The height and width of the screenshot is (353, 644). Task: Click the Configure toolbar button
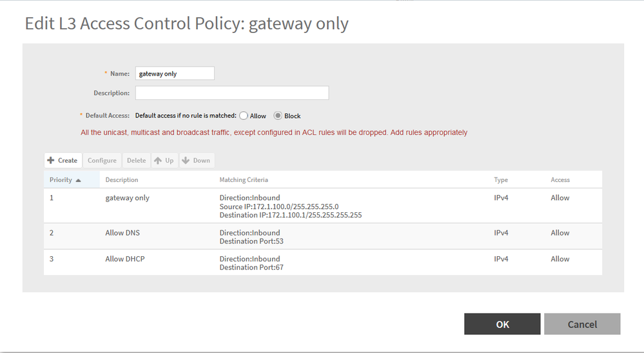coord(102,161)
